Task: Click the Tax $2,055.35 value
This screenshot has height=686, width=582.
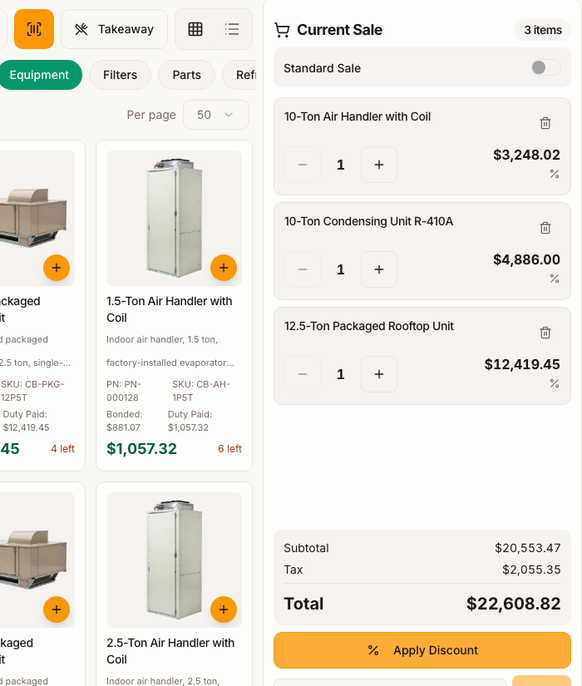Action: 531,570
